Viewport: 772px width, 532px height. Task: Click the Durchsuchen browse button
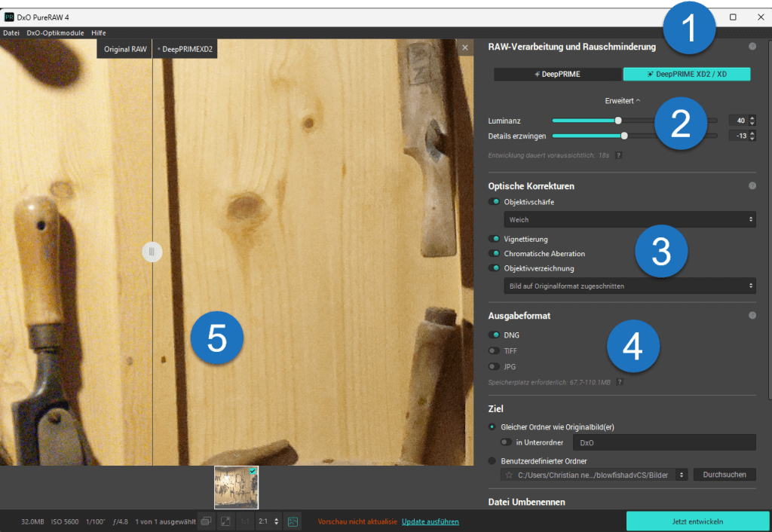725,475
